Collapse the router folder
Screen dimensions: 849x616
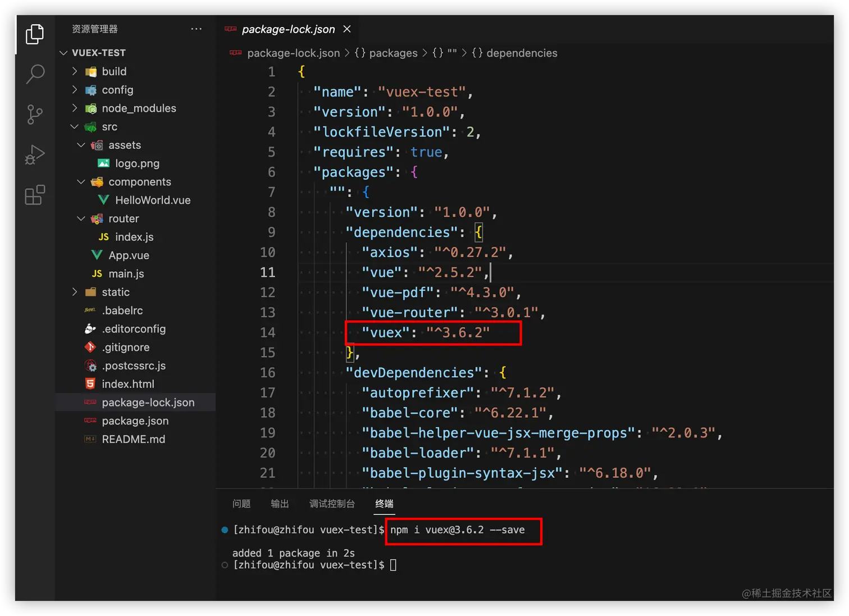point(81,218)
